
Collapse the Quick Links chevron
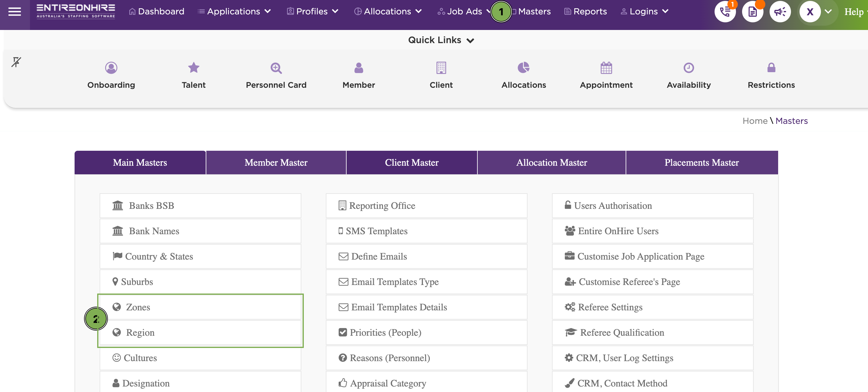470,40
